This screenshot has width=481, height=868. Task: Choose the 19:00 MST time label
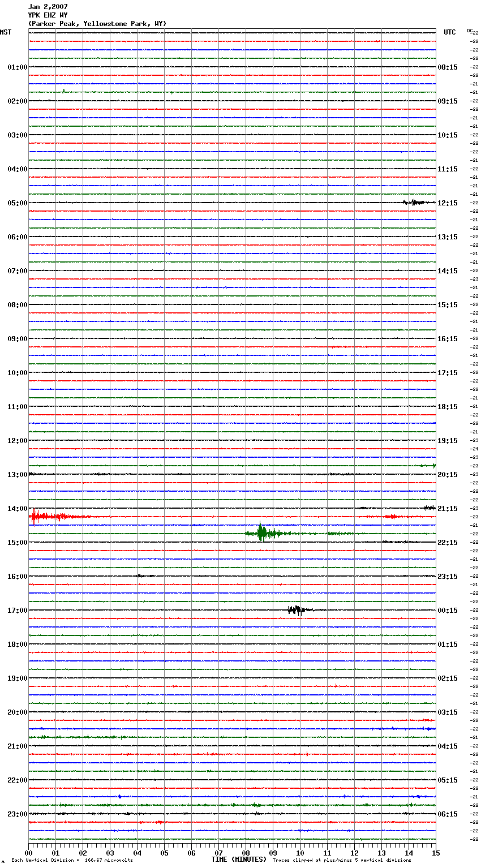[x=18, y=678]
